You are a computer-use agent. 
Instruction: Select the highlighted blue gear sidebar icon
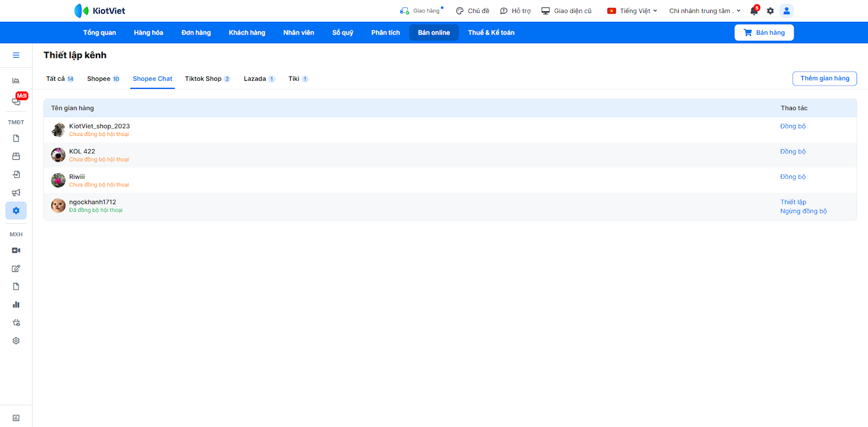pos(16,211)
